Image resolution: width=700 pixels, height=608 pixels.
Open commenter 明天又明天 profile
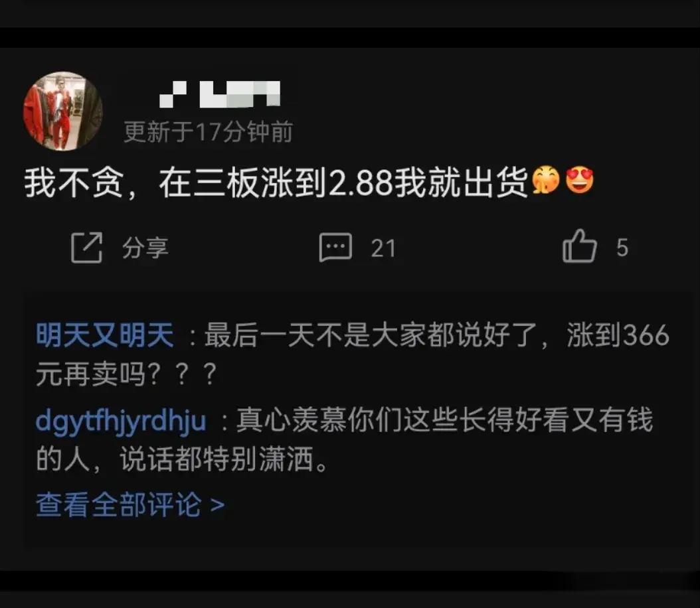click(105, 335)
